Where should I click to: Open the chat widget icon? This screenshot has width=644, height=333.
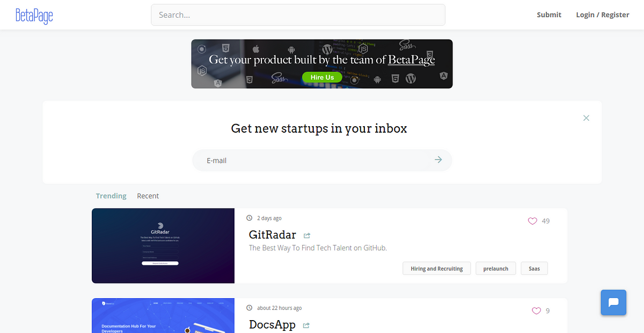pos(613,302)
